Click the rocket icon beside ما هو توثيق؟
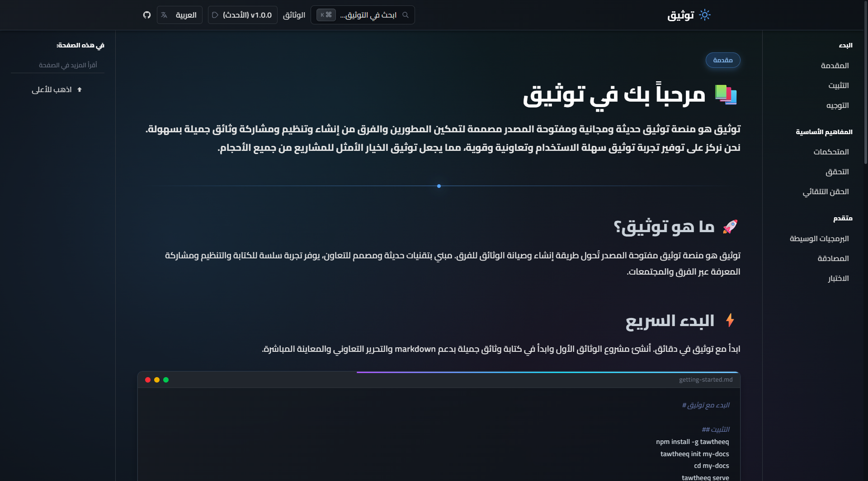868x481 pixels. 730,226
